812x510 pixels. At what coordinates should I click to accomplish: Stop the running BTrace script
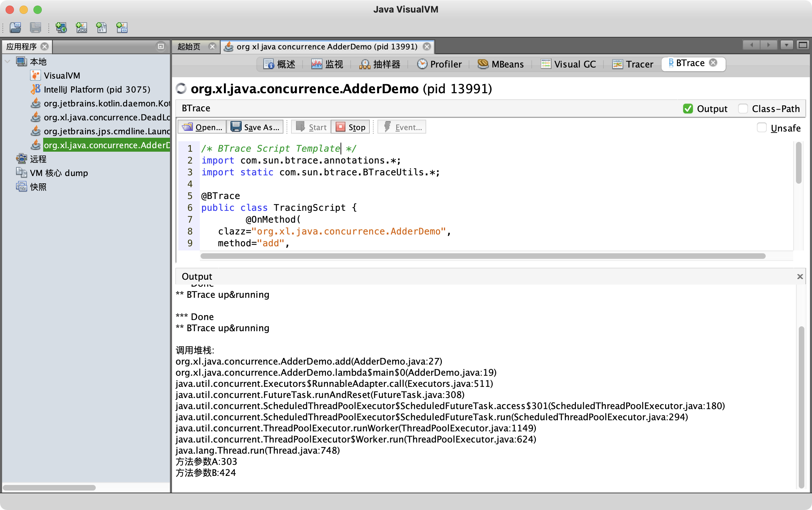click(x=350, y=127)
